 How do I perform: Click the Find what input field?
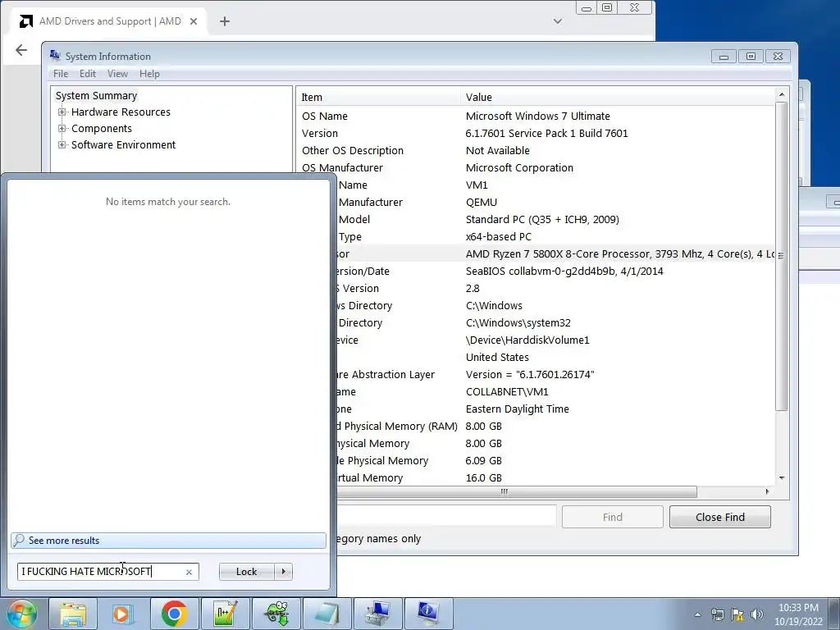(446, 517)
